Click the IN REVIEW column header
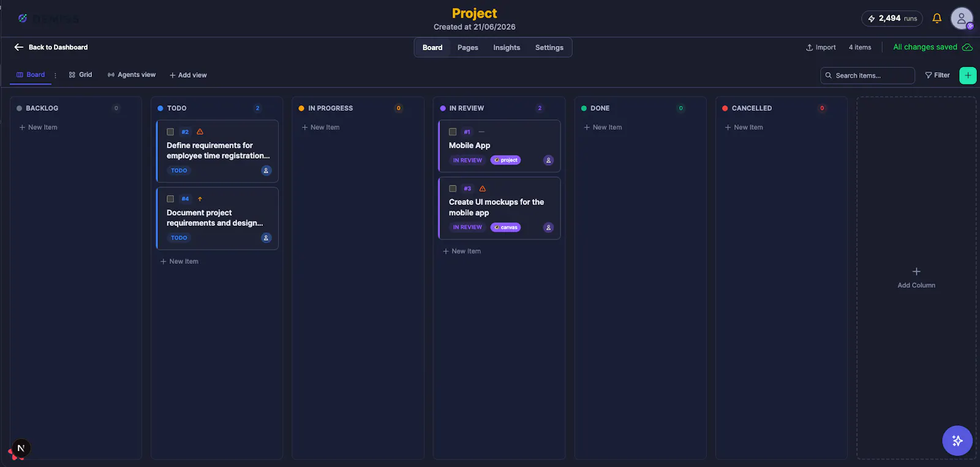The width and height of the screenshot is (980, 467). (x=467, y=108)
